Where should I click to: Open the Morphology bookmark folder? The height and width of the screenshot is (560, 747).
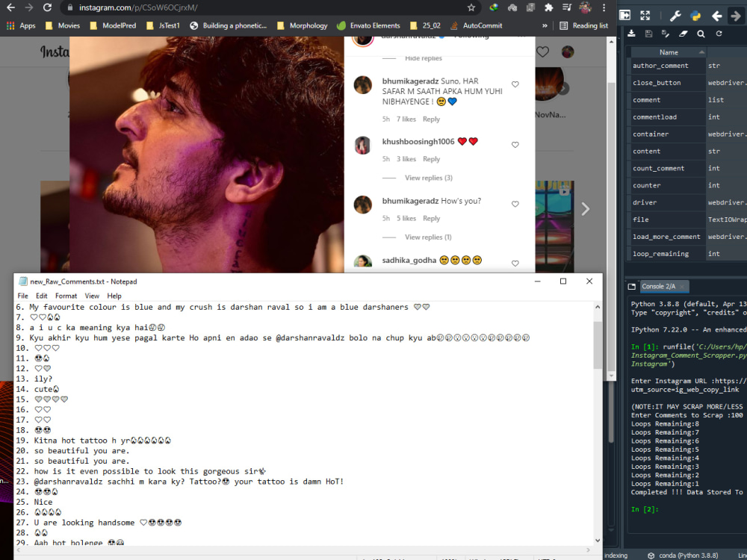[x=302, y=25]
